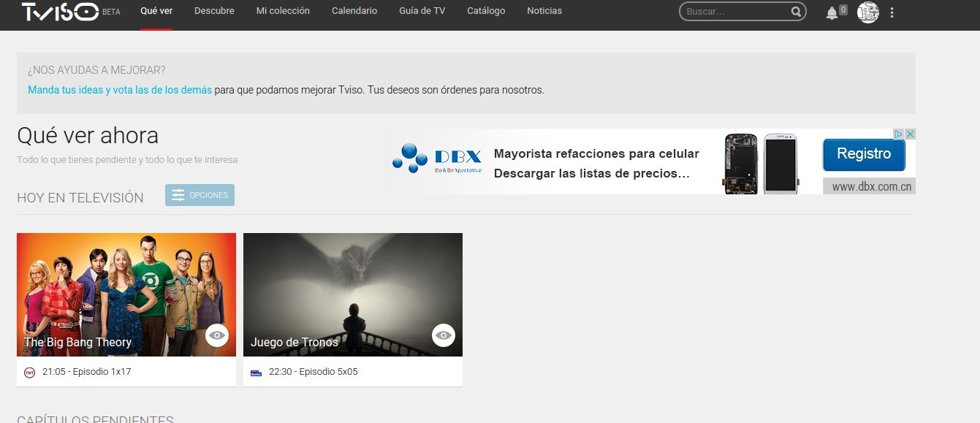Switch to the Guía de TV section
Viewport: 980px width, 423px height.
pyautogui.click(x=422, y=11)
